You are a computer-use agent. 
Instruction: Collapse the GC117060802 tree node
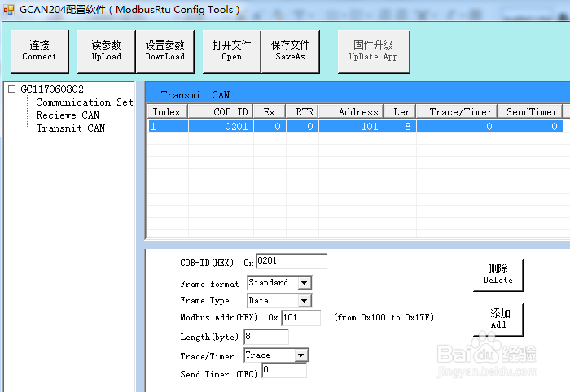click(x=12, y=89)
